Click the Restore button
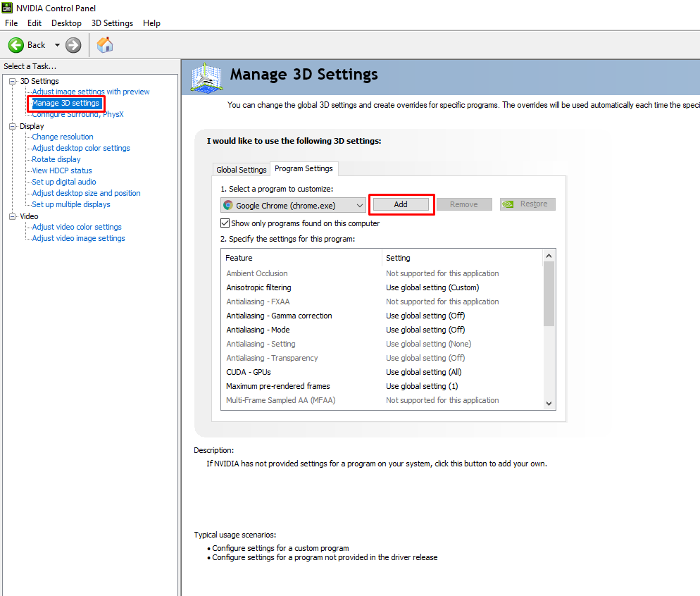 tap(527, 204)
